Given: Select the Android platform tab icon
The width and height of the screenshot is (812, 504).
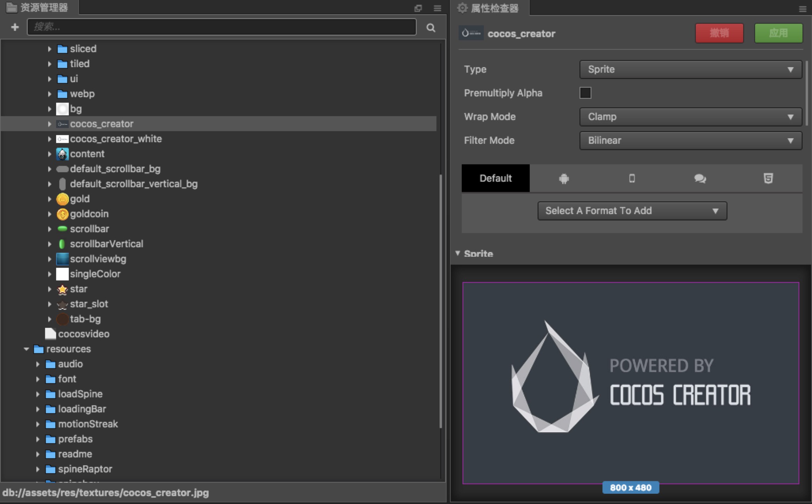Looking at the screenshot, I should (564, 179).
